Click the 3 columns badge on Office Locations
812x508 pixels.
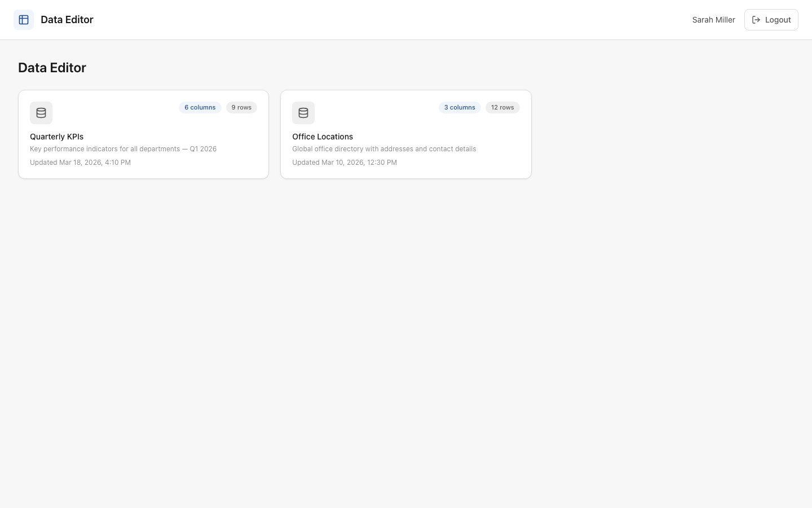pos(460,107)
